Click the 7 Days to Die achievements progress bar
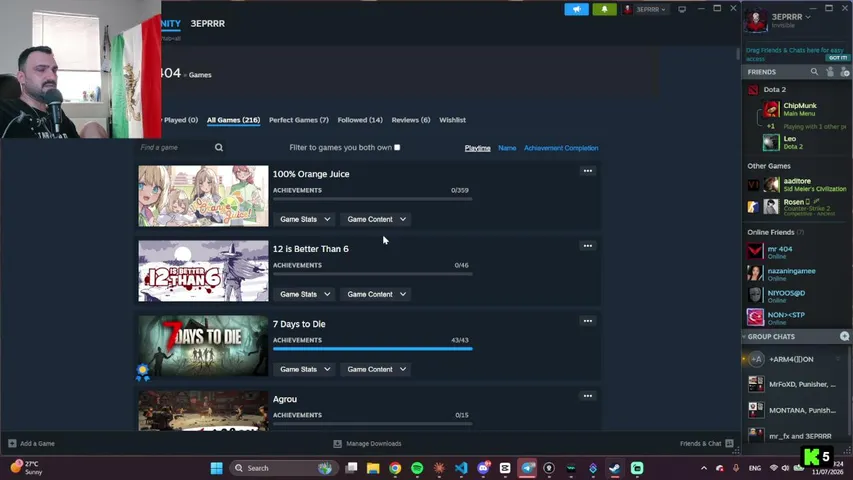The height and width of the screenshot is (480, 853). (x=373, y=349)
